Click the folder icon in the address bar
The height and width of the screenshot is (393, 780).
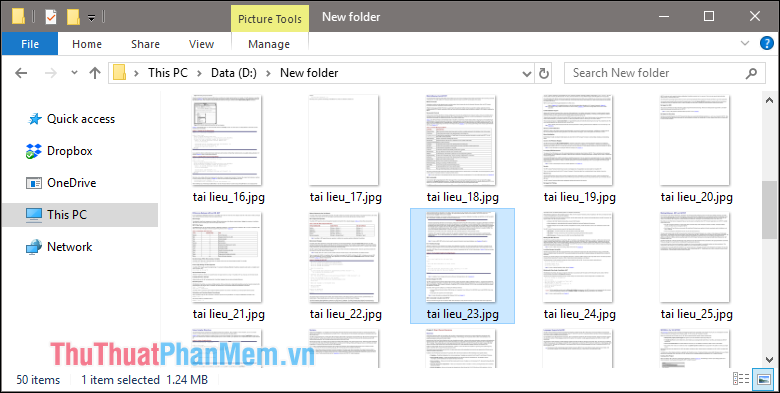119,73
